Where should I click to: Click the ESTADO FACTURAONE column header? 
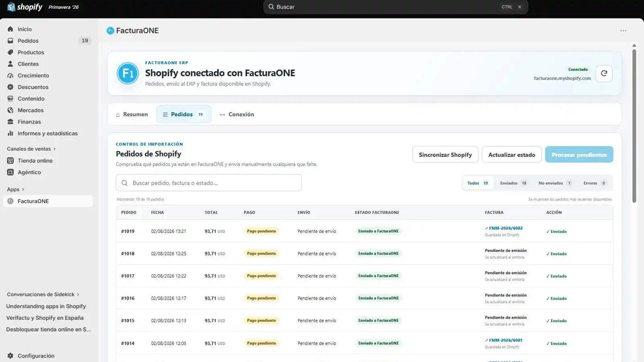(x=377, y=212)
